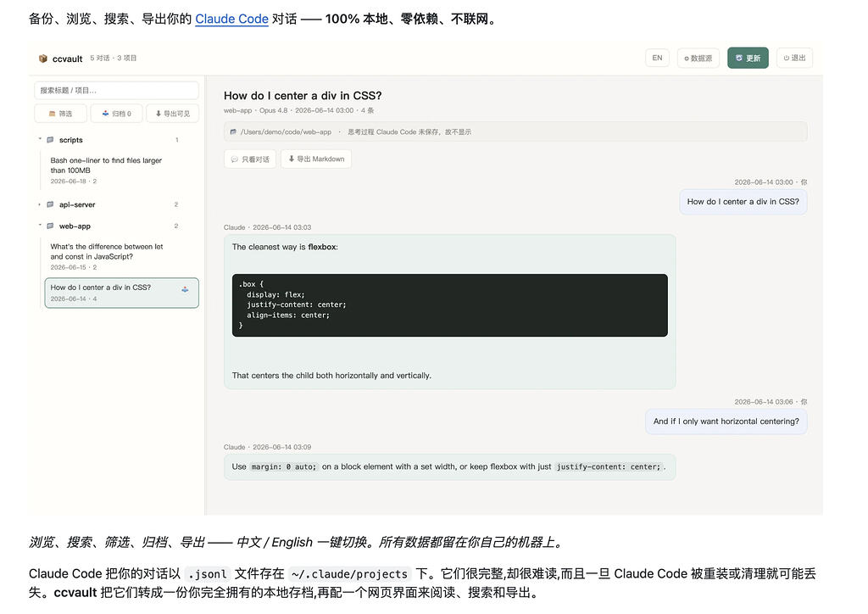868x614 pixels.
Task: Click the 导出可见 export visible button
Action: [x=172, y=114]
